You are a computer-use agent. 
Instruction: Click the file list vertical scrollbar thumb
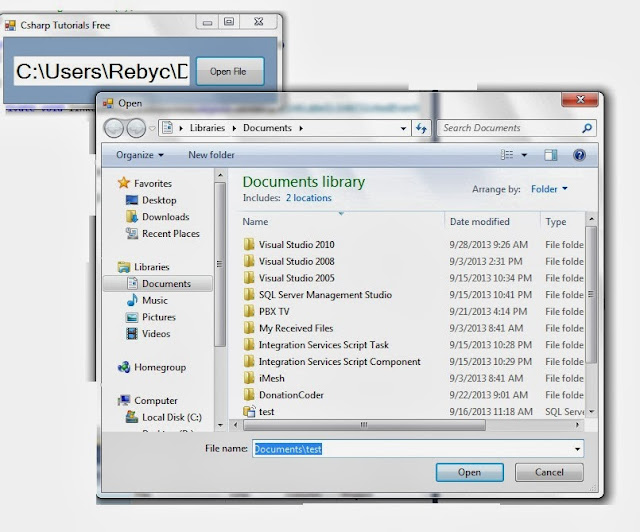(x=591, y=294)
